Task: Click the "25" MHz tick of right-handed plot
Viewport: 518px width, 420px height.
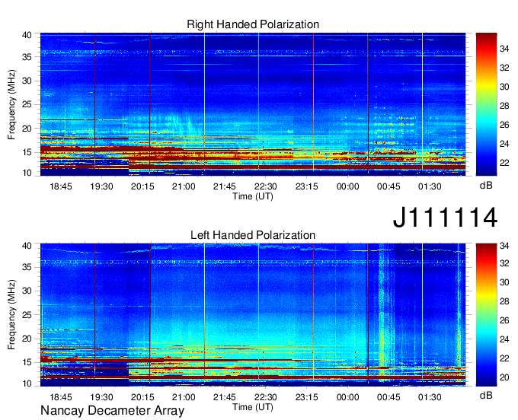Action: [27, 104]
